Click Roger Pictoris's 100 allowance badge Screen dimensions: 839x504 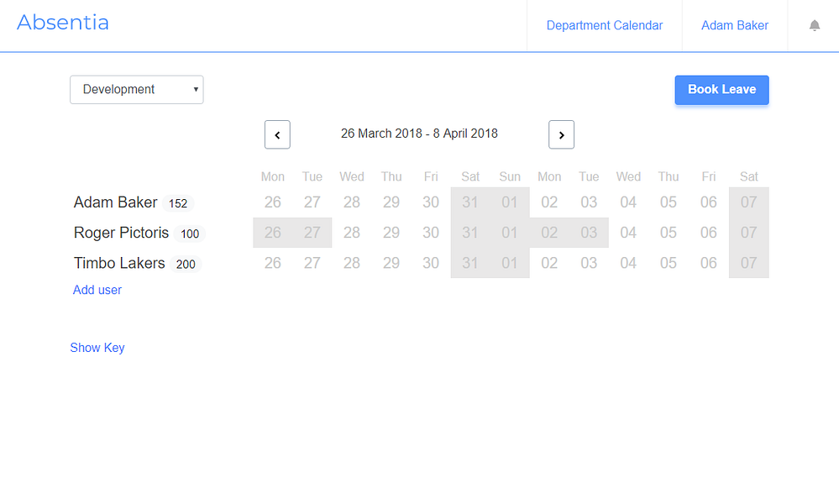190,234
